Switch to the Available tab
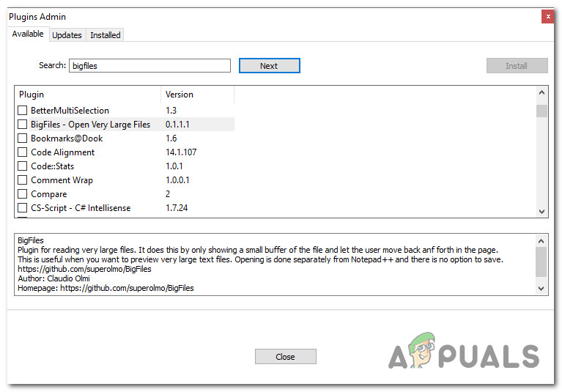The height and width of the screenshot is (392, 562). 28,34
